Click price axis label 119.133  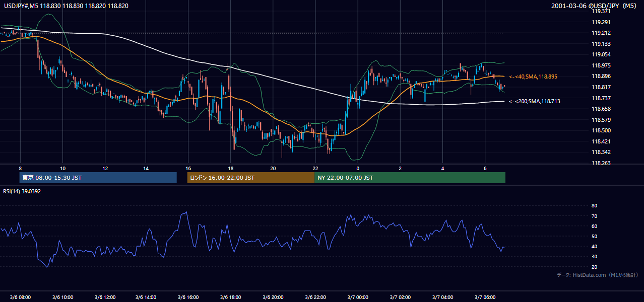pyautogui.click(x=601, y=44)
